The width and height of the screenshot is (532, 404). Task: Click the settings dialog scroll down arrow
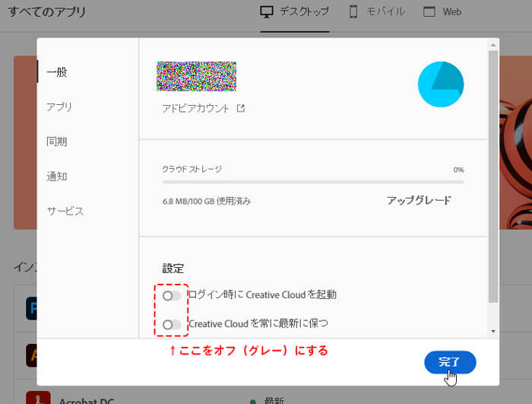pos(493,331)
